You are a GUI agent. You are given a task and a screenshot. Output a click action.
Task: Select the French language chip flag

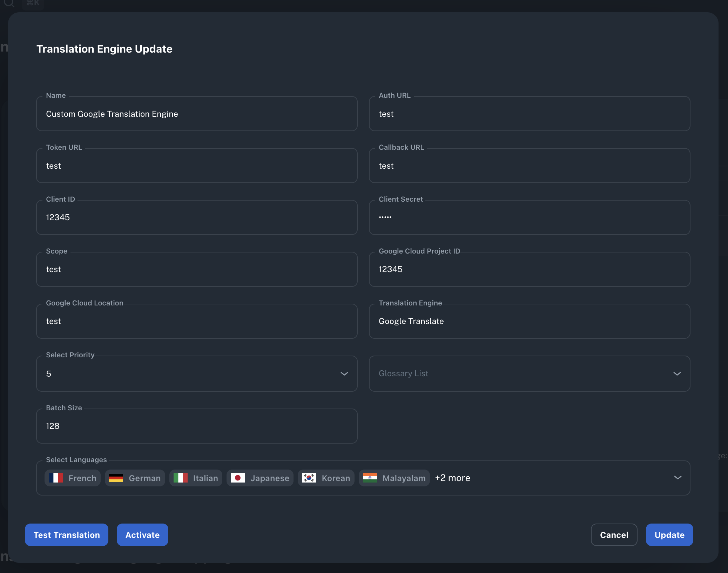pyautogui.click(x=56, y=478)
